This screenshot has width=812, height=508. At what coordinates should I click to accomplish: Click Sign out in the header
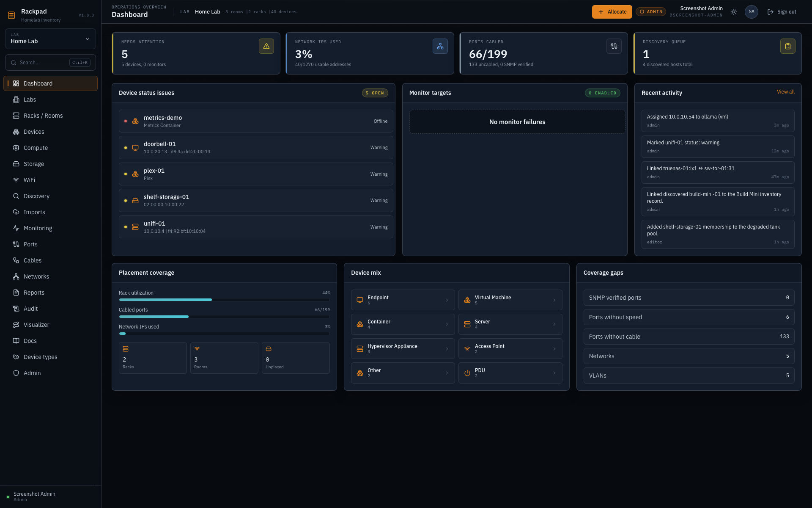pos(782,12)
